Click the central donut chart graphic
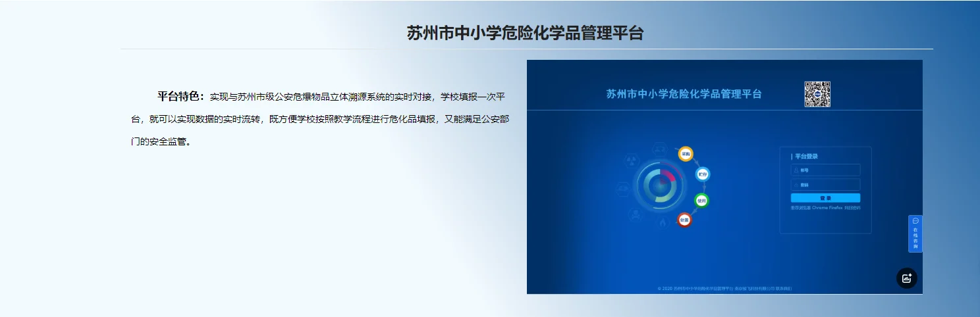 tap(656, 186)
